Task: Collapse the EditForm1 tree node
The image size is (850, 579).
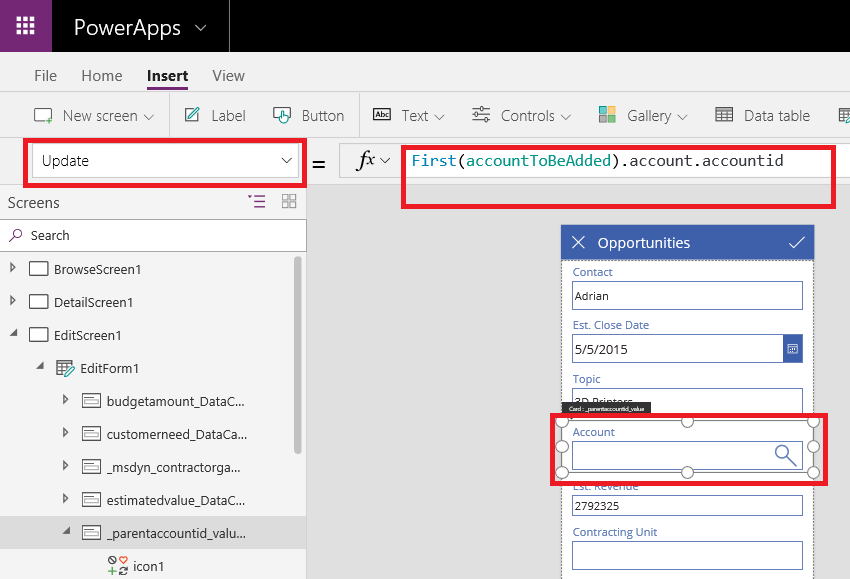Action: coord(40,366)
